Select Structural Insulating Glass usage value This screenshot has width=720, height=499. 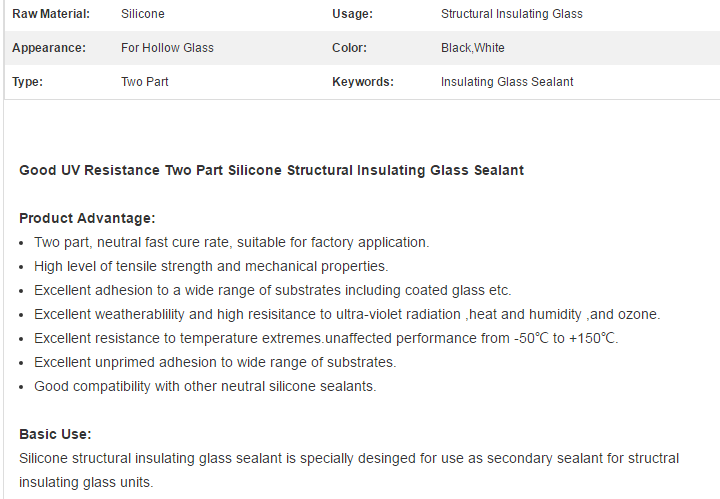pos(512,14)
